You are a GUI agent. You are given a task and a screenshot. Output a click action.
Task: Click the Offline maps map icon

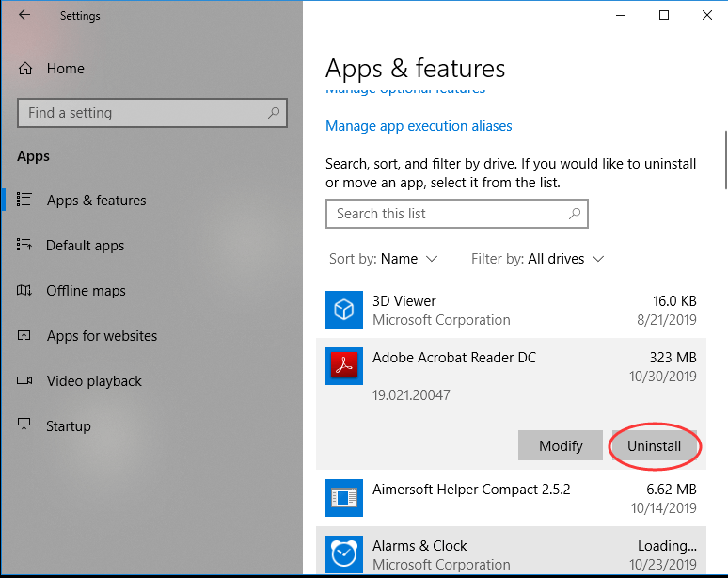tap(24, 290)
